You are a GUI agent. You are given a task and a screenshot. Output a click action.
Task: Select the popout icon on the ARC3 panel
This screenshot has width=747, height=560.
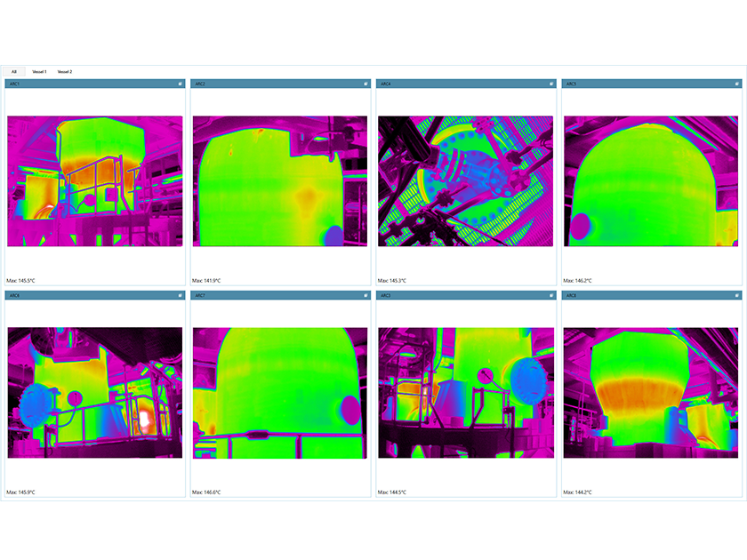point(551,295)
